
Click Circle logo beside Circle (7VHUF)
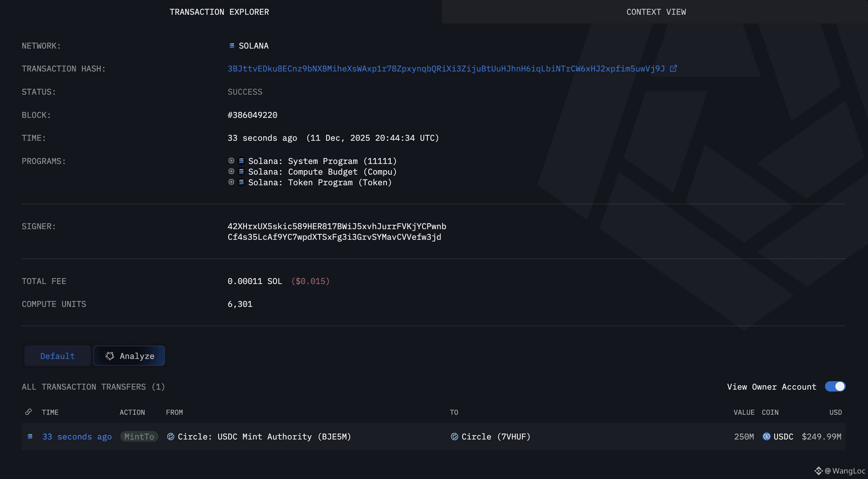click(454, 437)
